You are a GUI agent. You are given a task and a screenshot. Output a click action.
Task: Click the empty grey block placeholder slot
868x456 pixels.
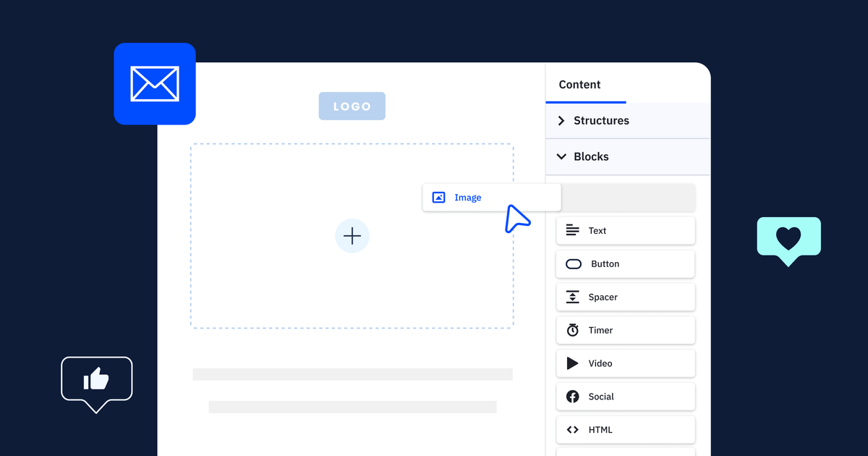(628, 198)
